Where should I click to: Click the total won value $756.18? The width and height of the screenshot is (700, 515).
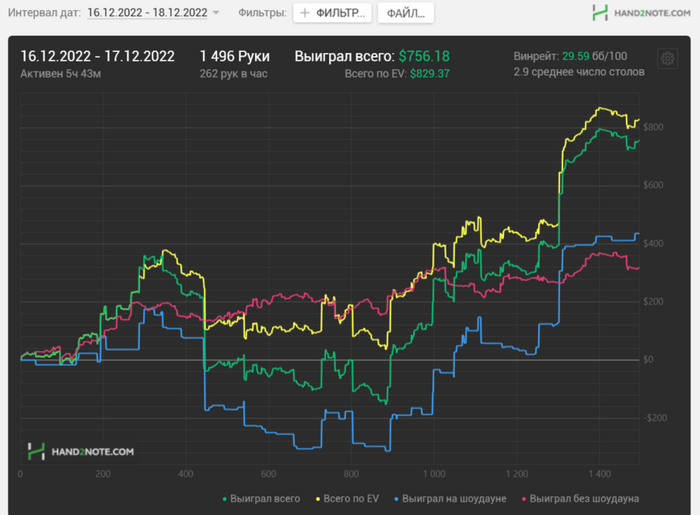[424, 56]
